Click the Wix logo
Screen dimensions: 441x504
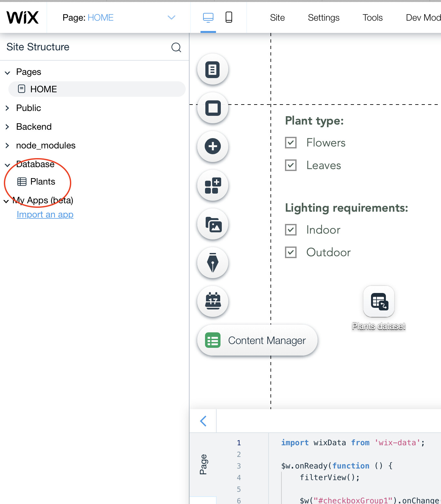tap(23, 17)
